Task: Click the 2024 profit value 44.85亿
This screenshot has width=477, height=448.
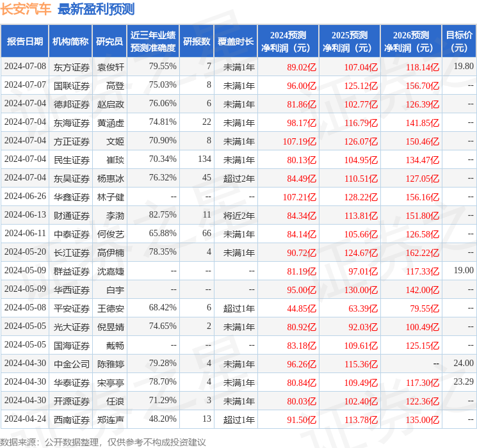Action: click(302, 308)
